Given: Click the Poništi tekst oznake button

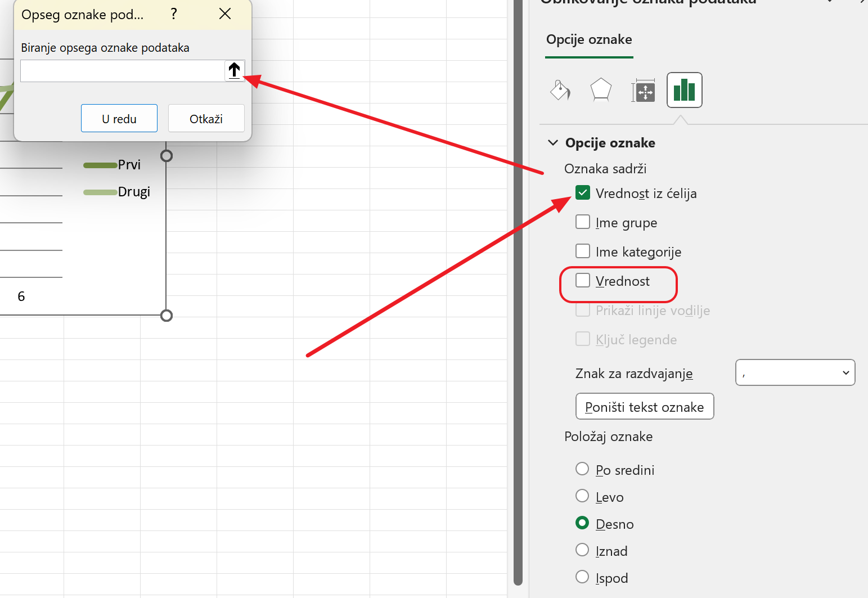Looking at the screenshot, I should coord(644,407).
